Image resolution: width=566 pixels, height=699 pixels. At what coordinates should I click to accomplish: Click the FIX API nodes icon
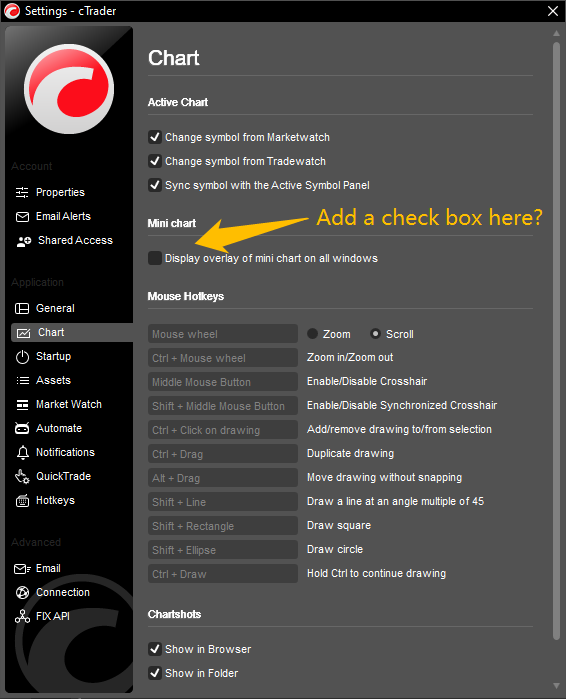point(22,617)
